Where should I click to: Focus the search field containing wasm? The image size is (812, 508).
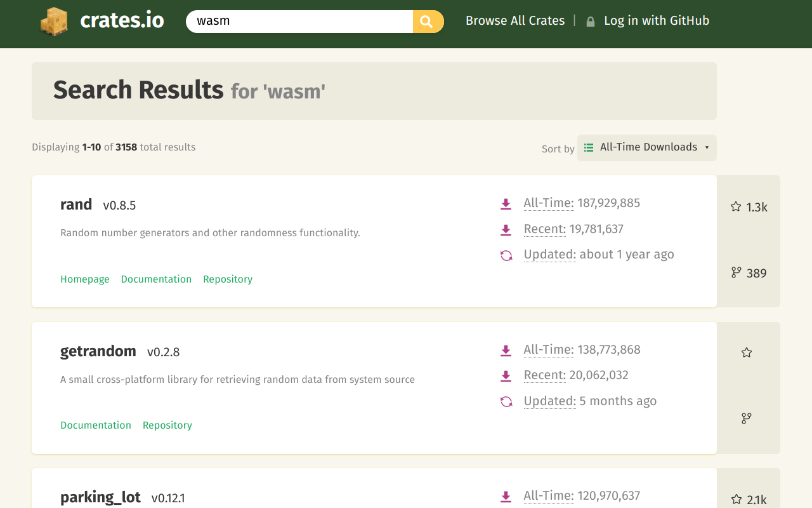pyautogui.click(x=299, y=22)
